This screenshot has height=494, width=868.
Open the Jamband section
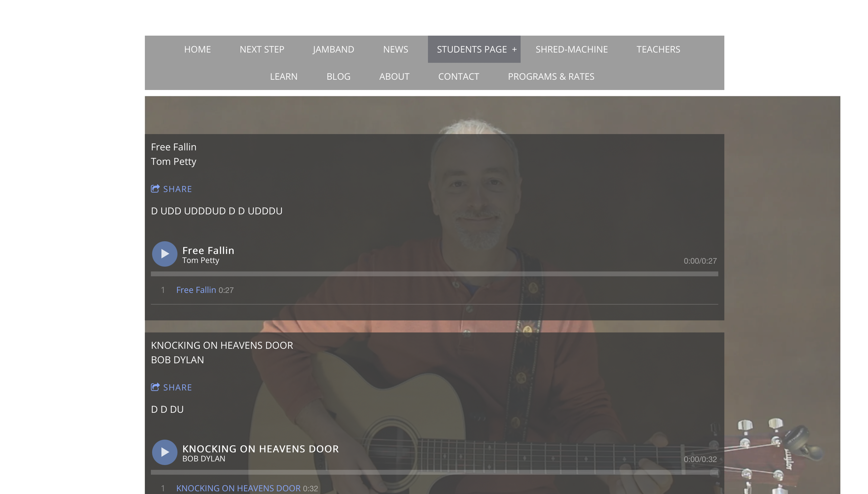(x=333, y=49)
